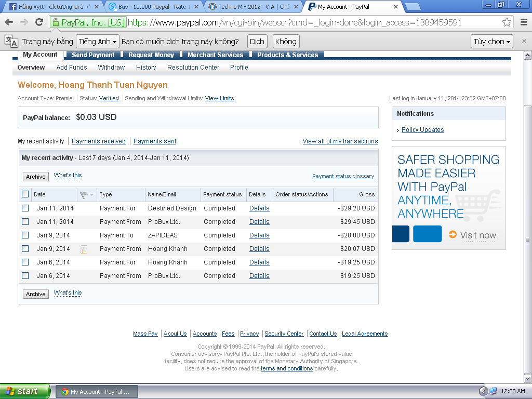Show Payments sent

(155, 141)
